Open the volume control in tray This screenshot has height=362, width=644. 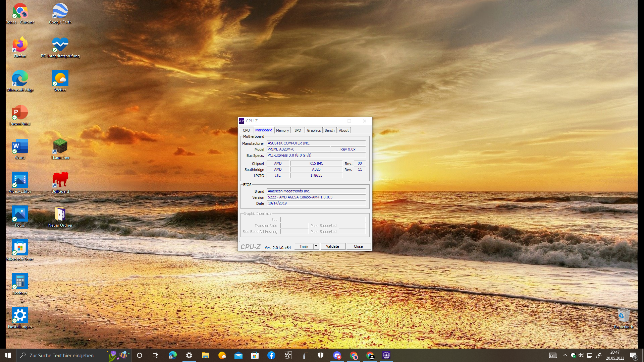pyautogui.click(x=581, y=355)
